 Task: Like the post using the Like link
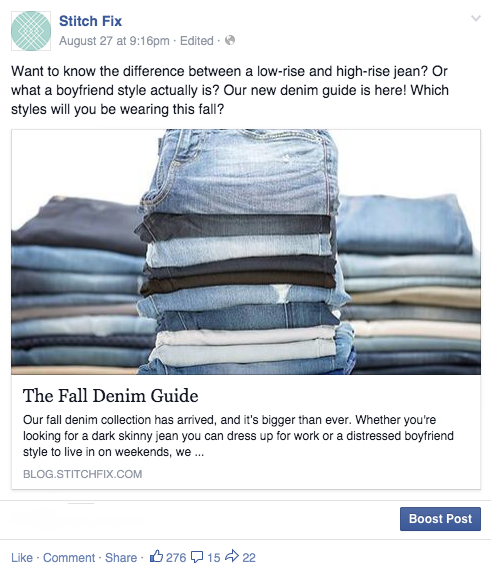(22, 557)
